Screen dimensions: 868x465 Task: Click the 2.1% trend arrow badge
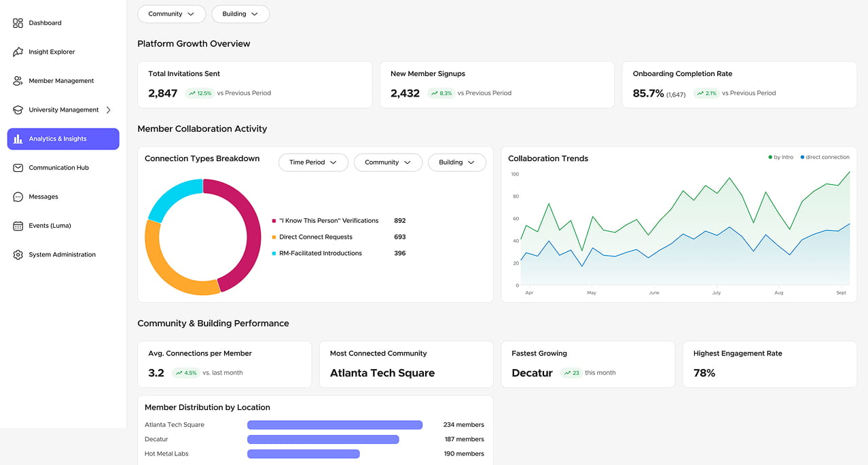click(706, 93)
